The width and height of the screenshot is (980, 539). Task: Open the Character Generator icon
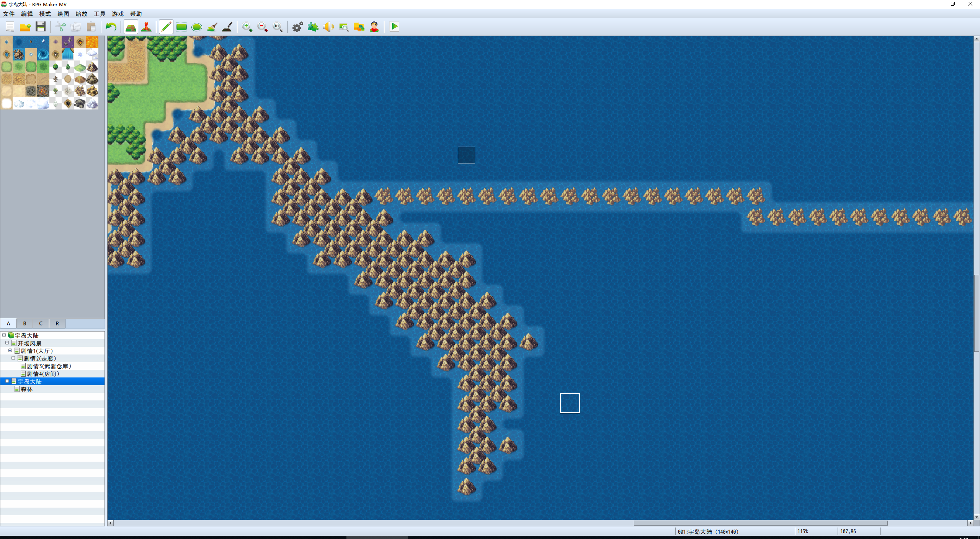click(374, 27)
